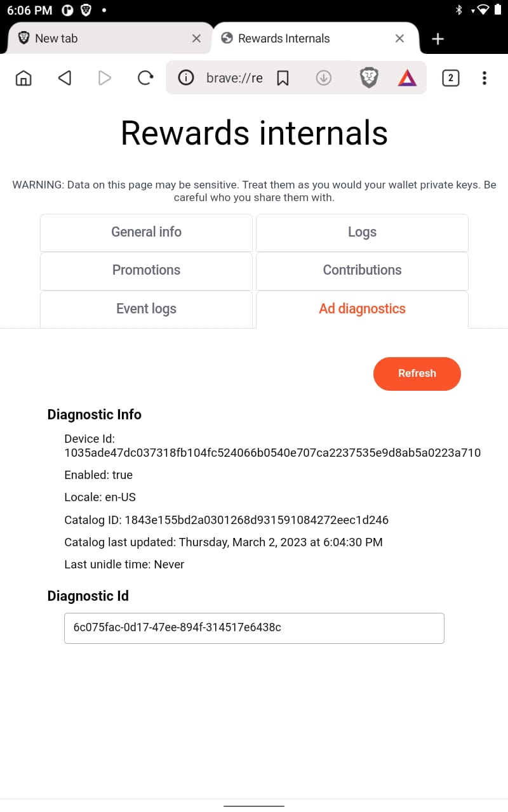Open the Promotions section
The height and width of the screenshot is (812, 508).
146,270
